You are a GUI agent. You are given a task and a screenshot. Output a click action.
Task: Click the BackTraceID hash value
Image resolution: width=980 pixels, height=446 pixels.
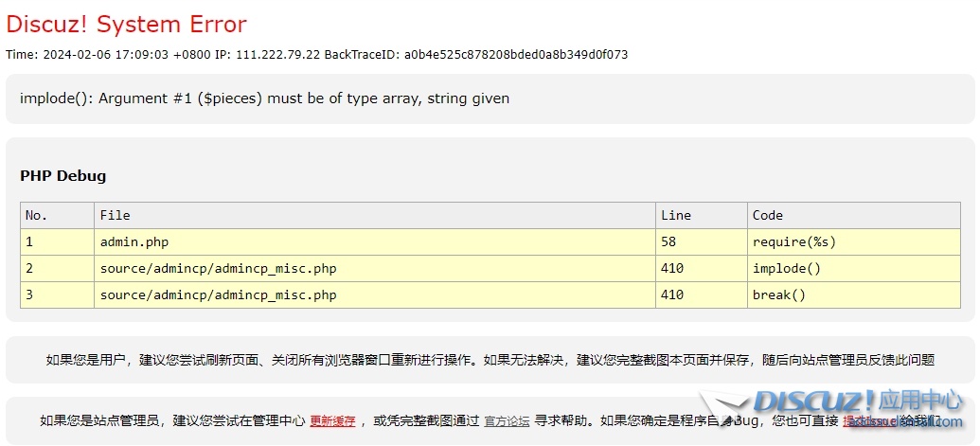pyautogui.click(x=516, y=55)
